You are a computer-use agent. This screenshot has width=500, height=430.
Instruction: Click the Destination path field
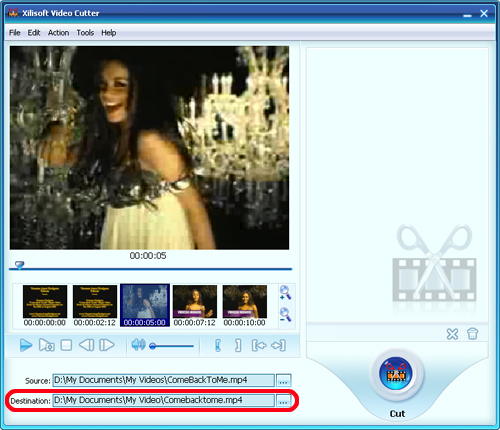point(163,400)
